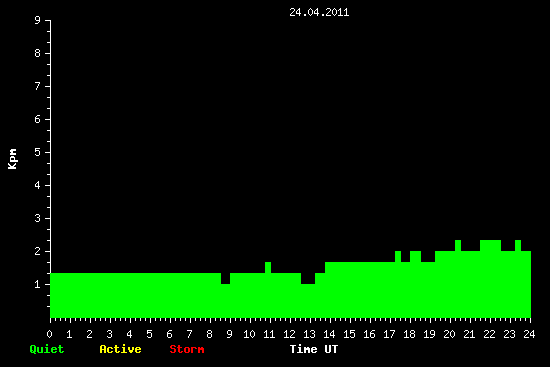Click hour 11 on the time axis

point(269,334)
